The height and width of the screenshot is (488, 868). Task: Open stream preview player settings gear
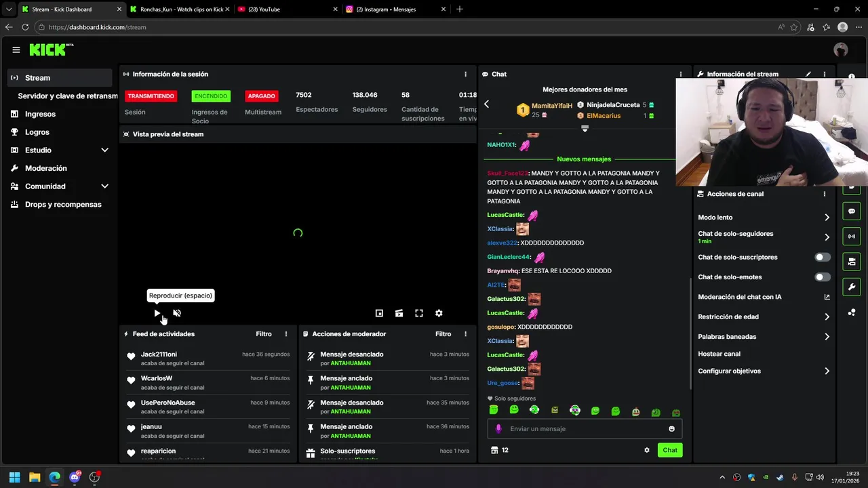coord(439,313)
